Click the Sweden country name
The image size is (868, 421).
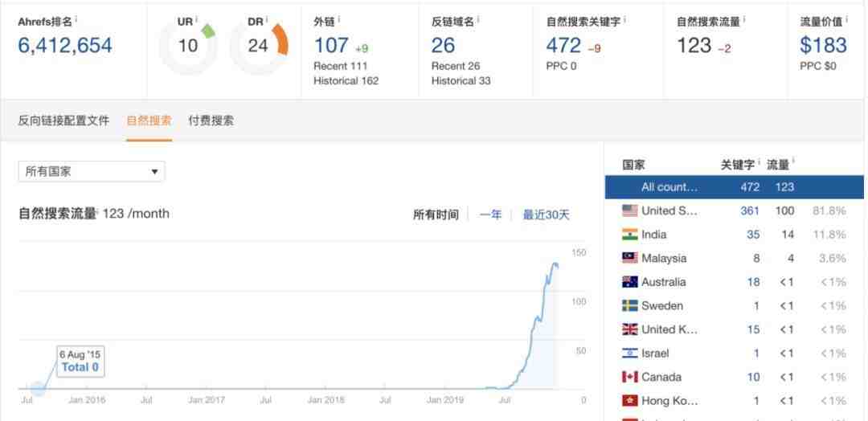(x=662, y=306)
